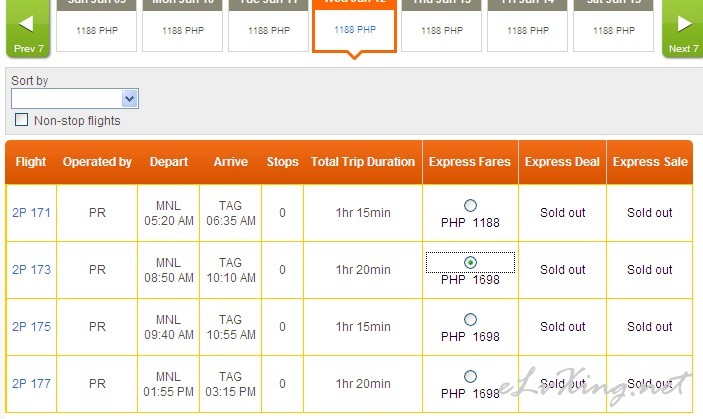Viewport: 703px width, 419px height.
Task: Switch to the Friday Jun 14 date tab
Action: coord(527,27)
